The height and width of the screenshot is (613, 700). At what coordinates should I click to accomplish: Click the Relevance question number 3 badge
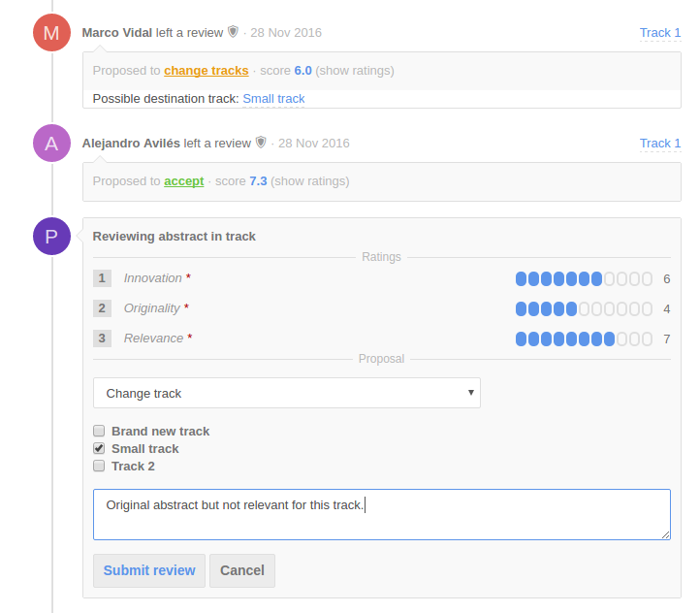click(102, 338)
